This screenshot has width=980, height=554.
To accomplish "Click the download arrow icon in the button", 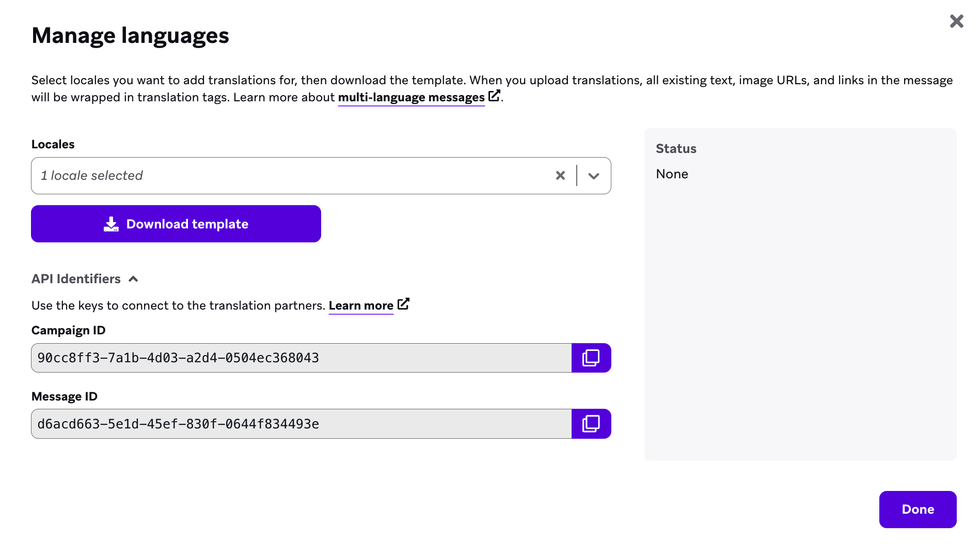I will tap(111, 224).
